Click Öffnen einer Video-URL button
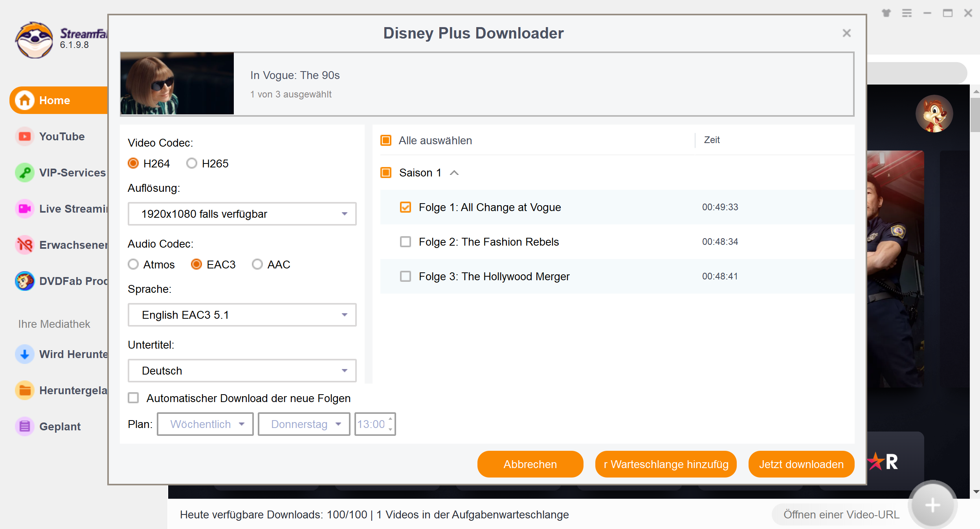 (x=841, y=514)
